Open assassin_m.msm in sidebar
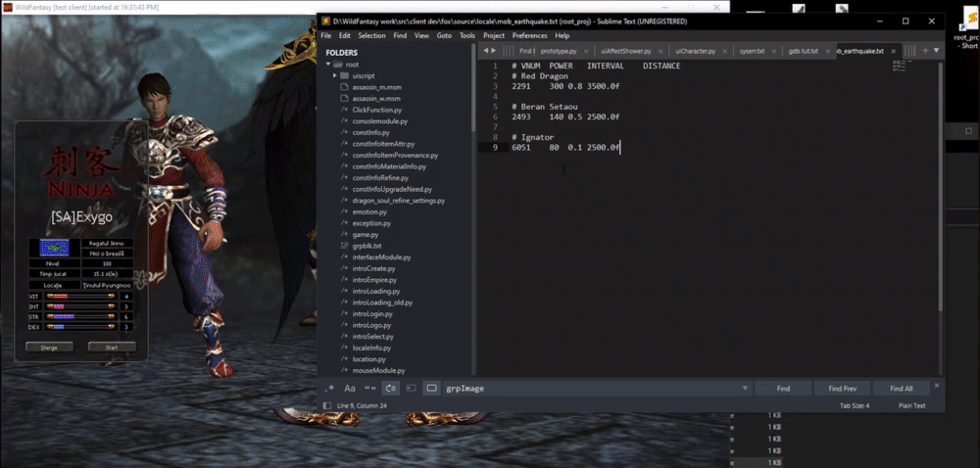Screen dimensions: 980x468 click(x=376, y=87)
